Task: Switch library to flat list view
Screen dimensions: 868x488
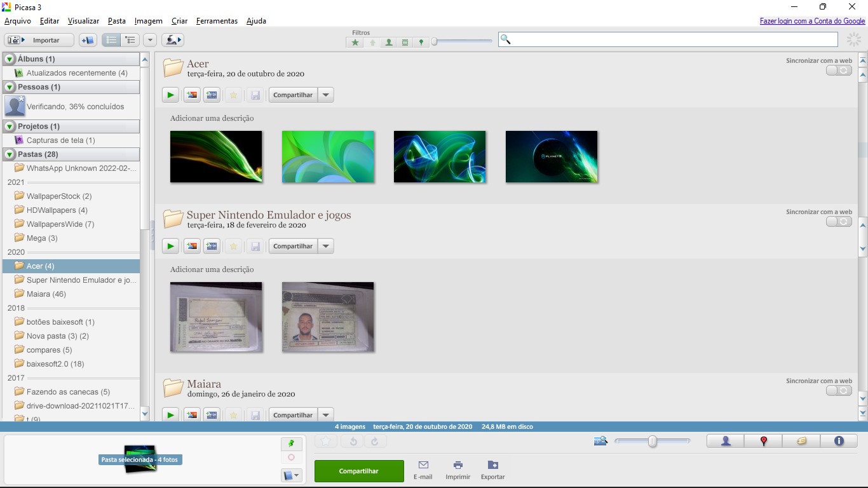Action: tap(111, 40)
